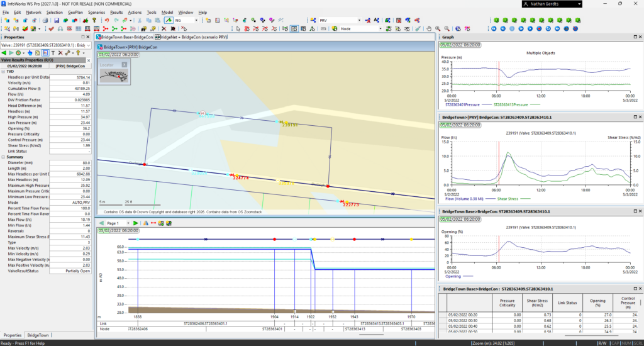Open the Scenarios menu
Screen dimensions: 644x346
tap(96, 13)
